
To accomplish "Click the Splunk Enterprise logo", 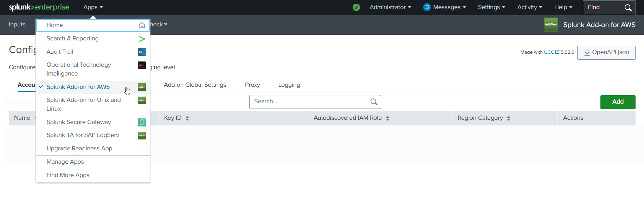I will click(39, 7).
